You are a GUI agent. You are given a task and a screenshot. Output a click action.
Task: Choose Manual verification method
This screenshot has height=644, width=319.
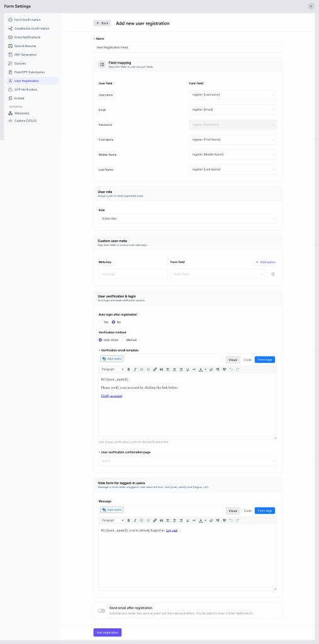click(x=129, y=340)
